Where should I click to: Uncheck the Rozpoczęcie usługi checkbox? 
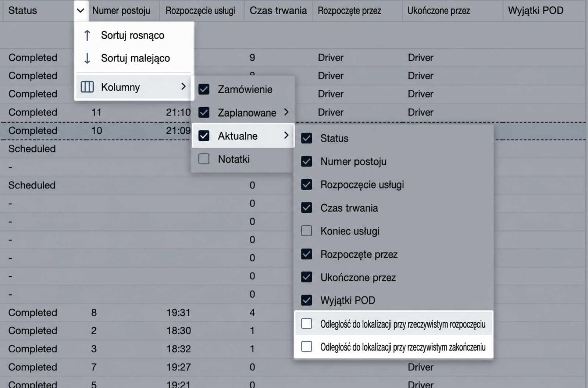click(306, 184)
